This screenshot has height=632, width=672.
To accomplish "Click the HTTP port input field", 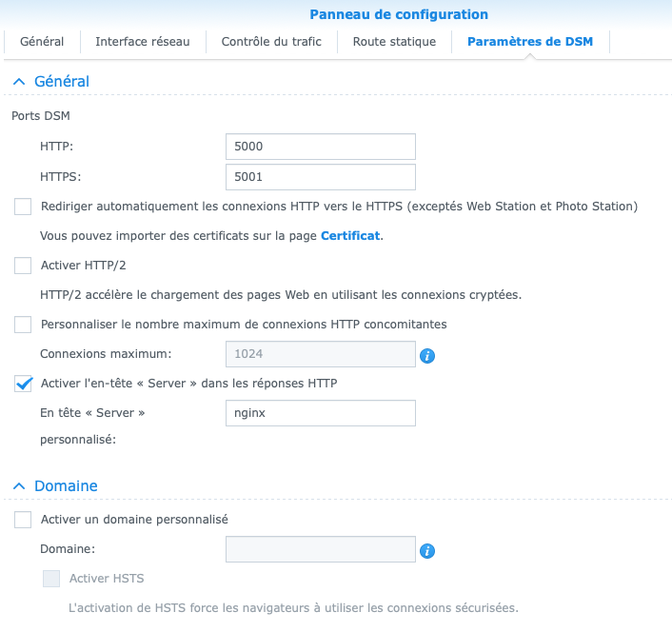I will coord(321,148).
